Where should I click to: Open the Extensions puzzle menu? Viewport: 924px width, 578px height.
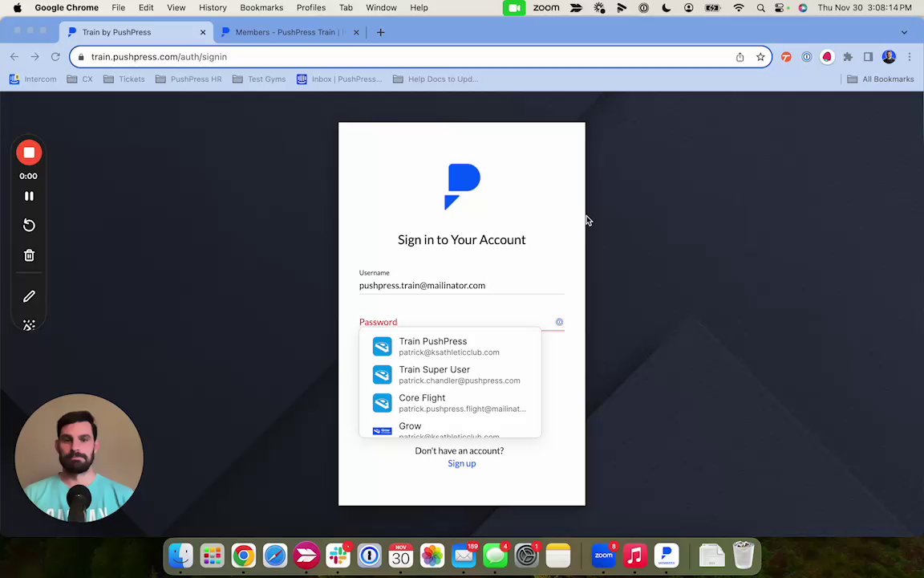847,57
